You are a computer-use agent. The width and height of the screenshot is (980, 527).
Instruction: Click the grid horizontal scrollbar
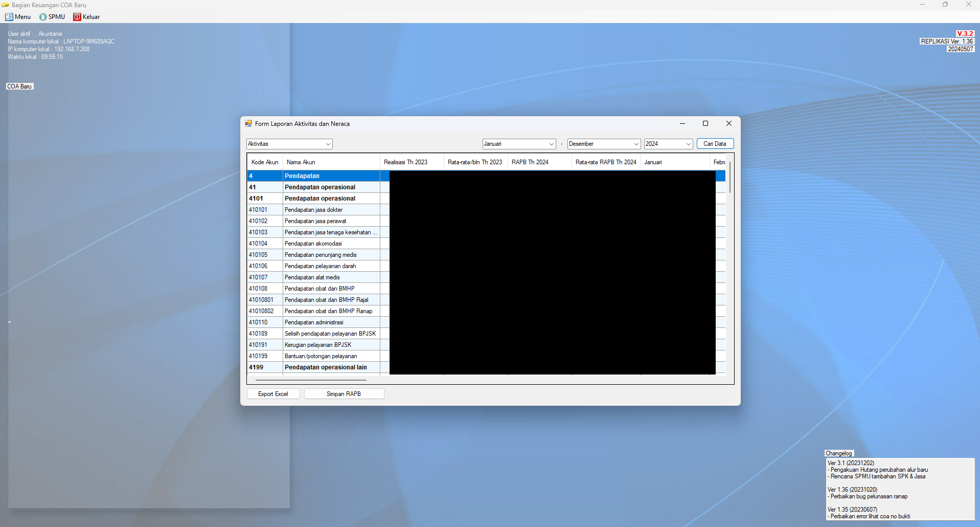(311, 380)
